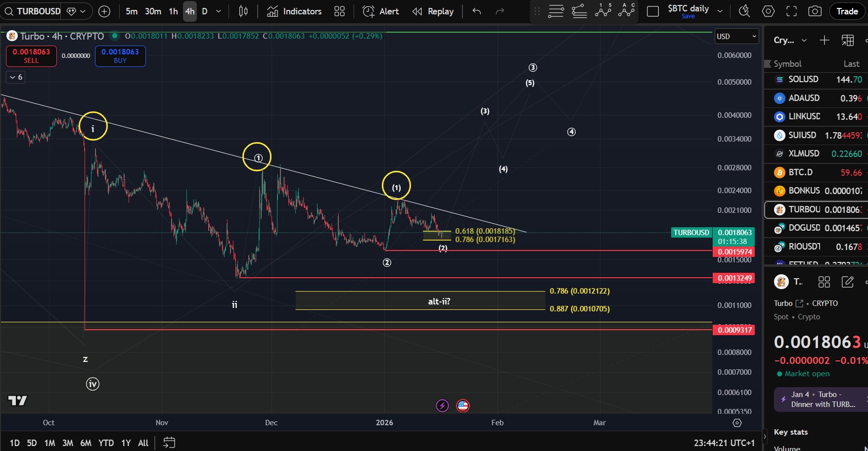Screen dimensions: 868x451
Task: Open the USD currency dropdown
Action: 736,36
